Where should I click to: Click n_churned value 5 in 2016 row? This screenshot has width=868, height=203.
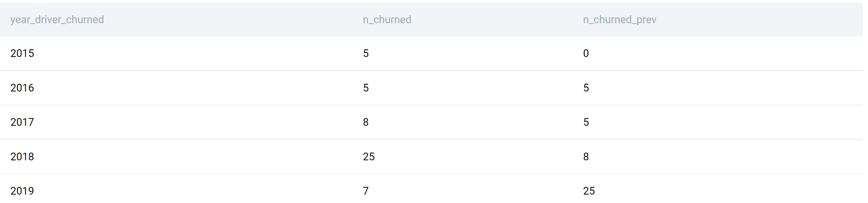(x=366, y=88)
